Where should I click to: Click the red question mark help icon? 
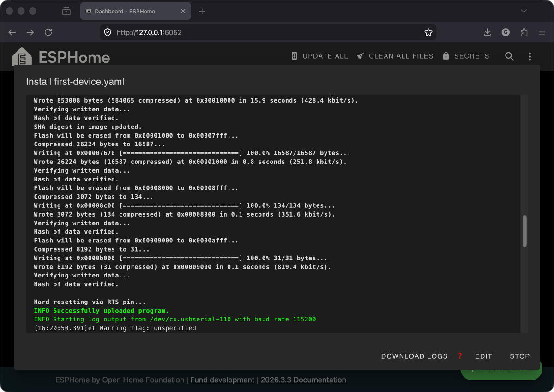pos(460,356)
